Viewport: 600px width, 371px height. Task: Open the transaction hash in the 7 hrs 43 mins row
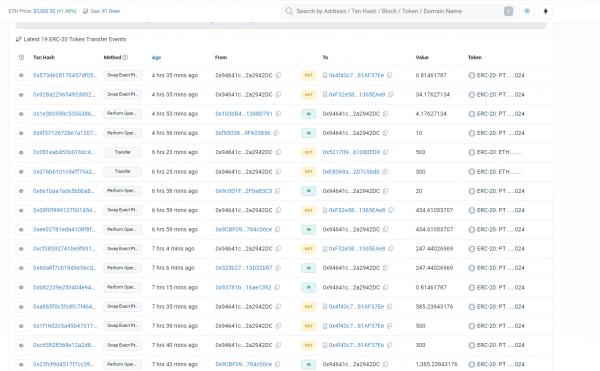coord(63,364)
